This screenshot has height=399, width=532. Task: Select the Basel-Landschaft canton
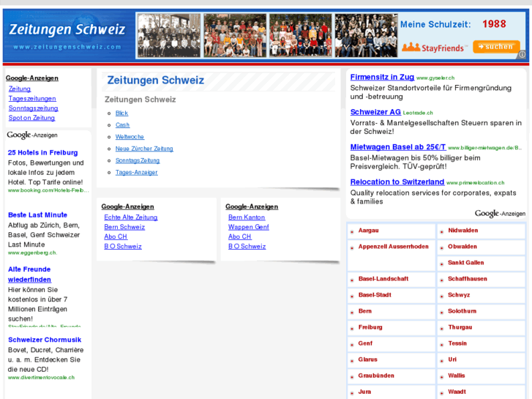coord(383,279)
